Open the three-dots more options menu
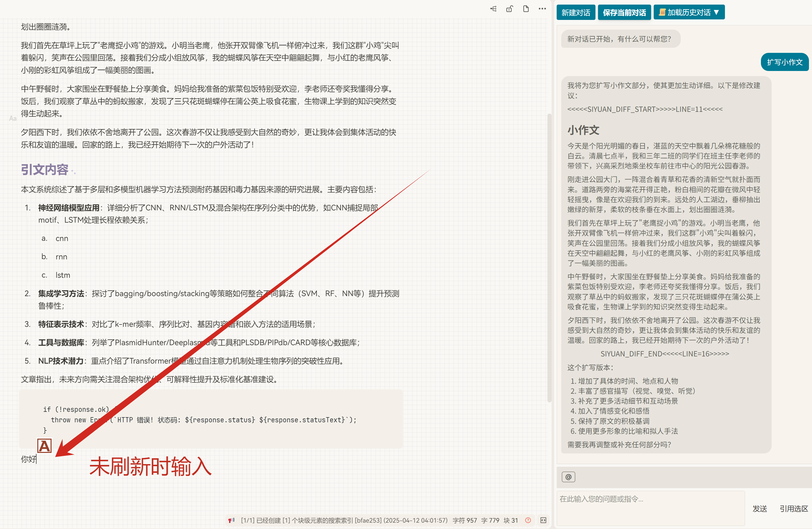The width and height of the screenshot is (812, 529). click(x=542, y=9)
